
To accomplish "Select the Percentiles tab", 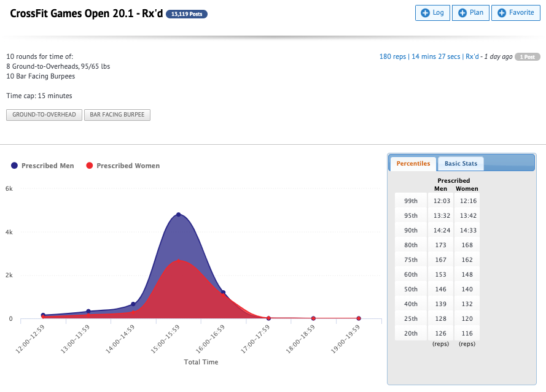I will (x=413, y=164).
